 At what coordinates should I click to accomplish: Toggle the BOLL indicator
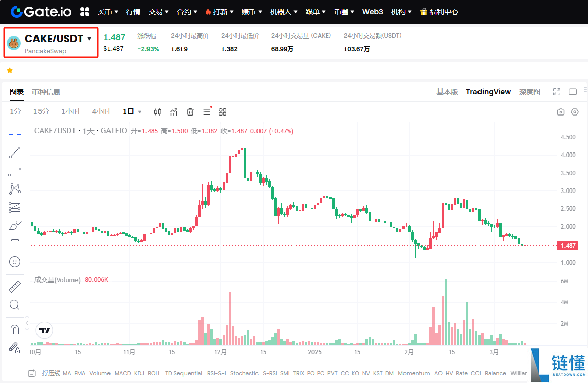coord(154,373)
